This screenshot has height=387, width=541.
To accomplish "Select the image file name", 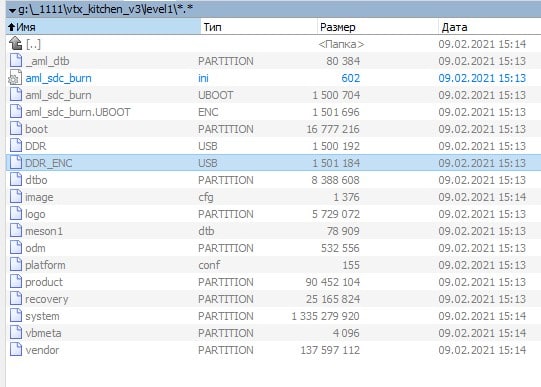I will (39, 197).
